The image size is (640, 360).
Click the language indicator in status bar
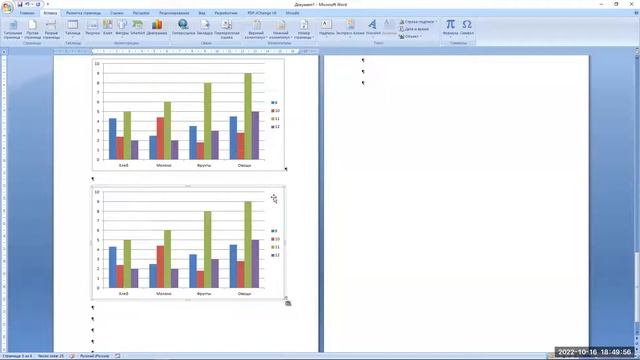click(x=95, y=356)
